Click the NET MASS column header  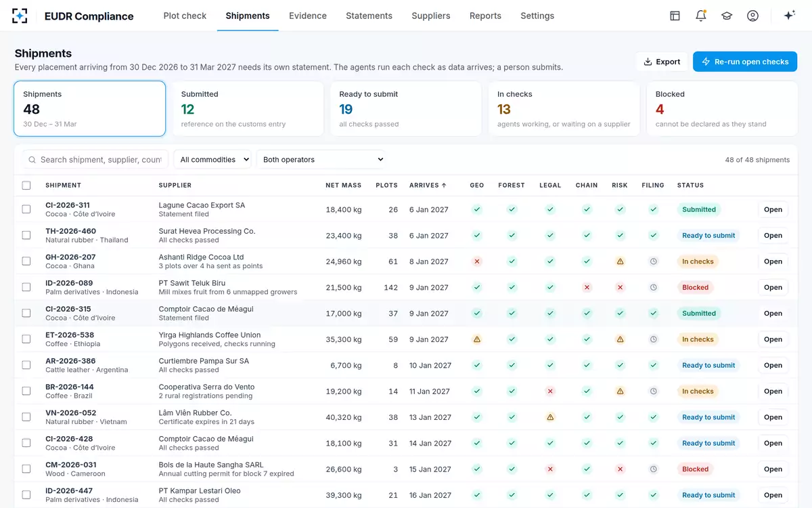coord(343,185)
